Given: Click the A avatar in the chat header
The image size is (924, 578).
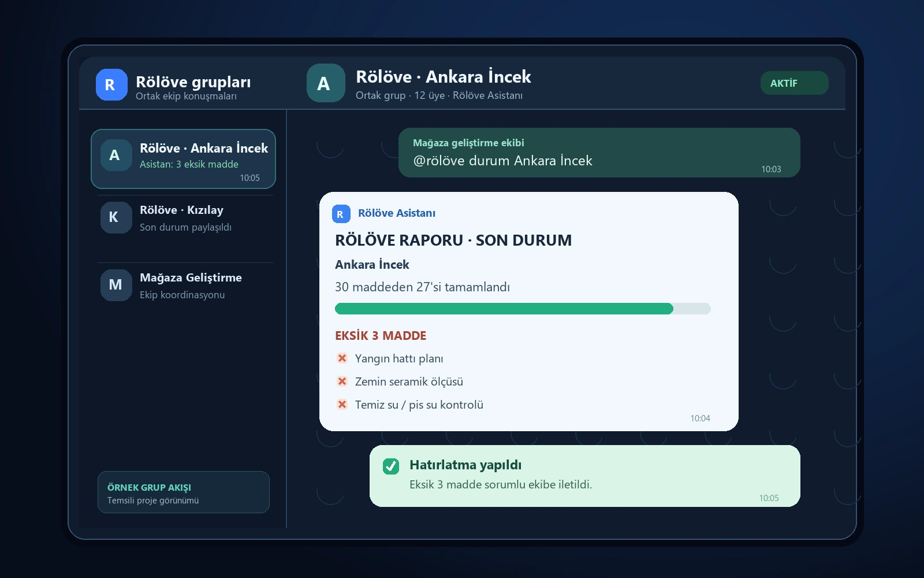Looking at the screenshot, I should pos(326,83).
